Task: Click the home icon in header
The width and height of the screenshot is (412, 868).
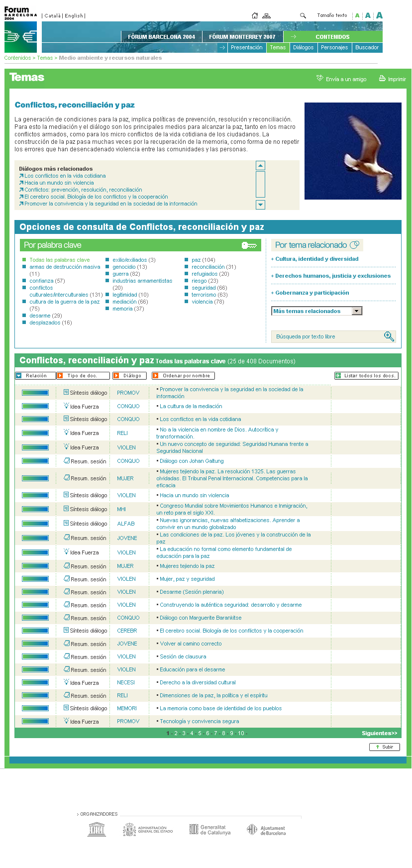Action: 255,15
